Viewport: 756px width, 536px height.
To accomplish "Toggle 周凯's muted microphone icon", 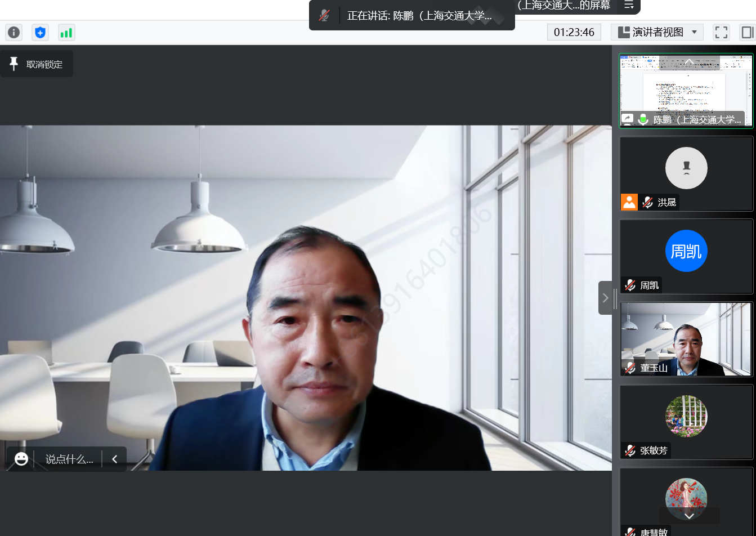I will coord(630,285).
